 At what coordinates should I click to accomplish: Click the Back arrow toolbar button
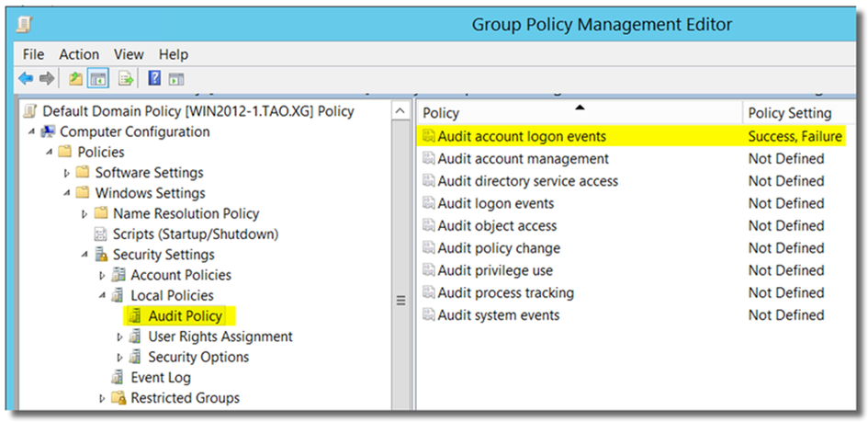pyautogui.click(x=26, y=79)
